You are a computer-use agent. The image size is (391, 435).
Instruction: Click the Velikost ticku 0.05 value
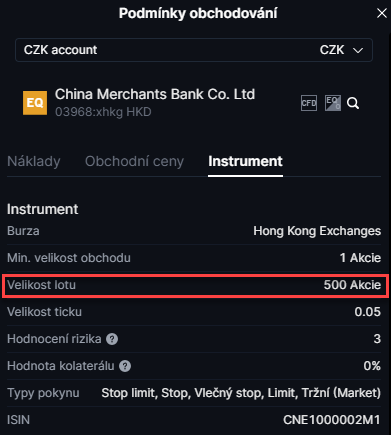pyautogui.click(x=368, y=312)
